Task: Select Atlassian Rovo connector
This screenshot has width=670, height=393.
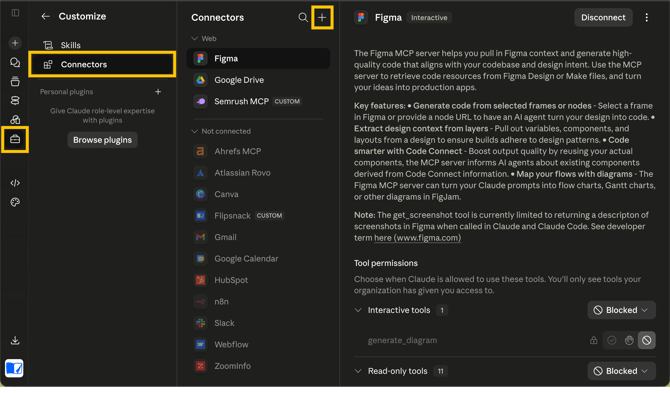Action: 258,173
